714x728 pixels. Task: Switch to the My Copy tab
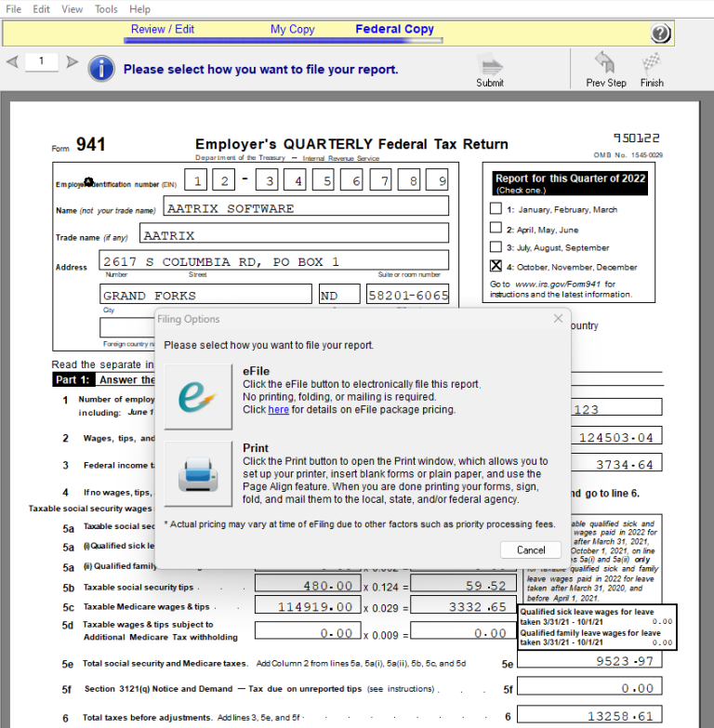point(292,30)
